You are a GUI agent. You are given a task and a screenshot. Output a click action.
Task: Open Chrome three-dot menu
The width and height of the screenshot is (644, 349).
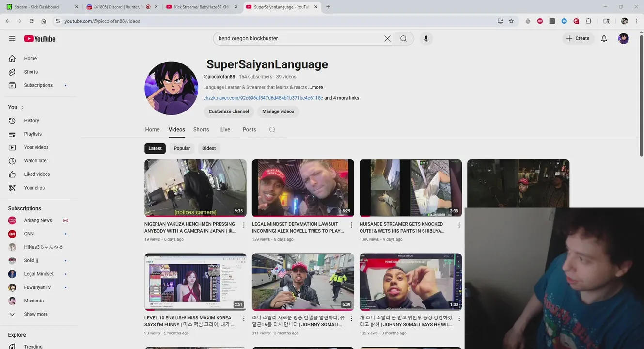pos(637,21)
